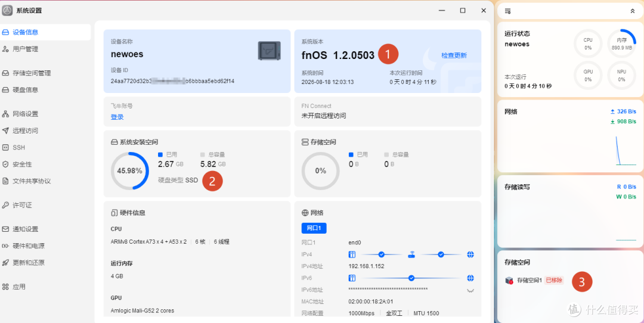Click read rate R 0 B/s
Viewport: 644px width, 323px height.
626,187
